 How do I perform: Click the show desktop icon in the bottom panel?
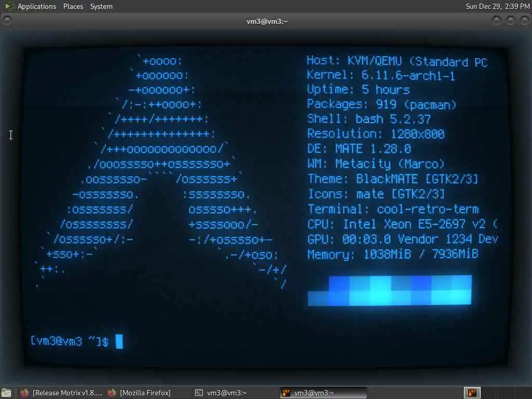coord(6,393)
